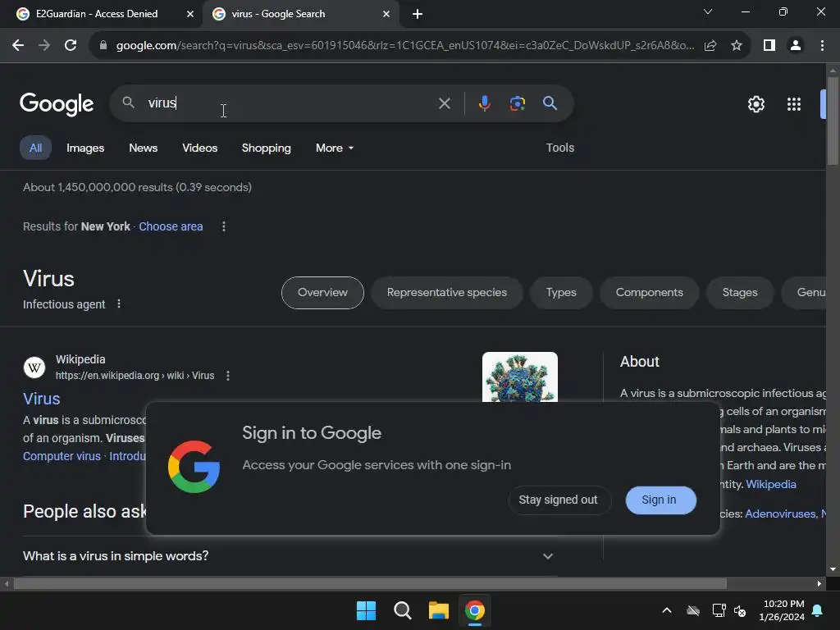Select the News search tab
This screenshot has height=630, width=840.
click(x=143, y=148)
